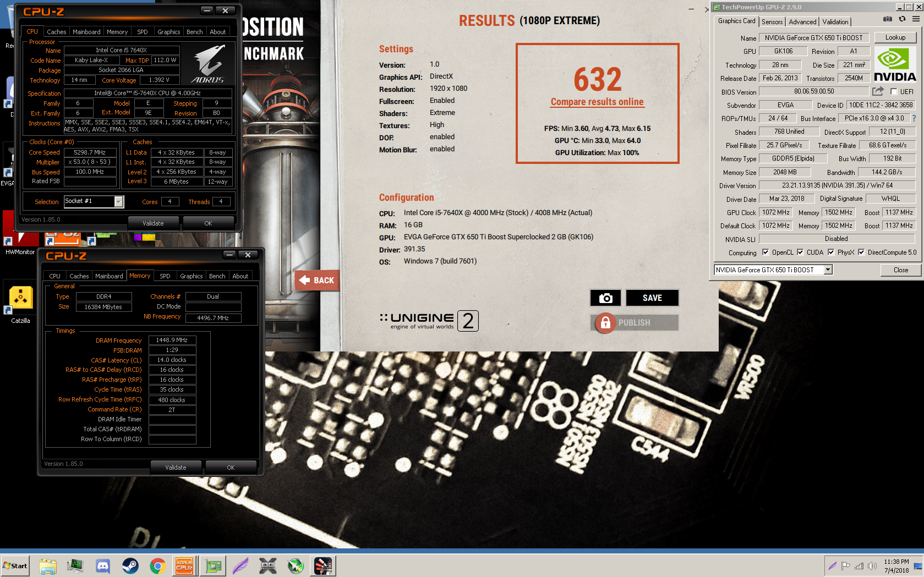The width and height of the screenshot is (924, 577).
Task: Toggle the OpenCL checkbox
Action: click(x=766, y=252)
